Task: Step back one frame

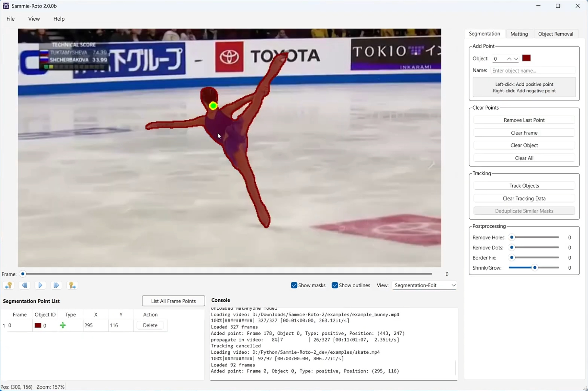Action: pyautogui.click(x=25, y=285)
